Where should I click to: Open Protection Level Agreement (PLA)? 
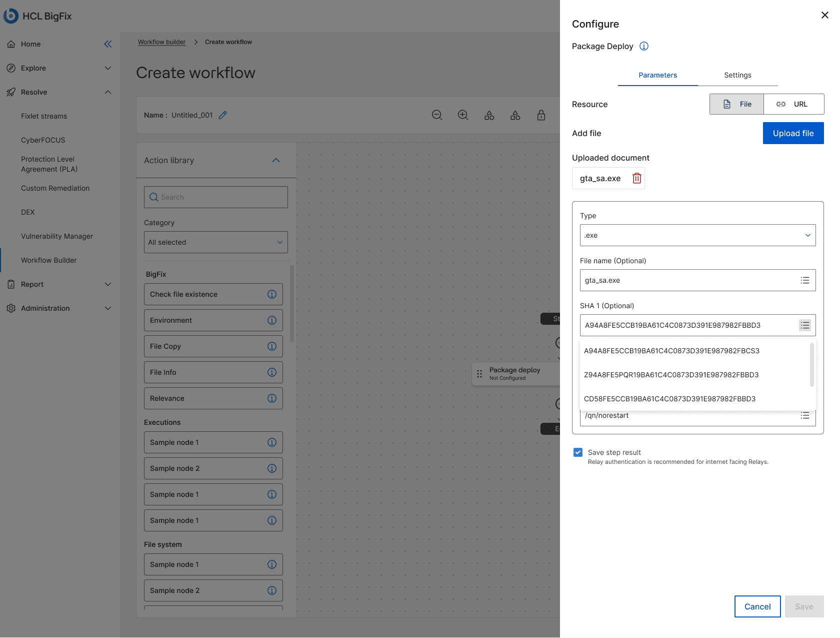click(49, 164)
